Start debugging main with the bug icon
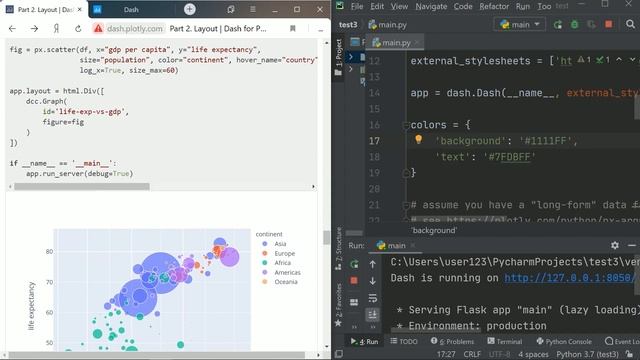Viewport: 640px width, 360px height. pyautogui.click(x=574, y=24)
